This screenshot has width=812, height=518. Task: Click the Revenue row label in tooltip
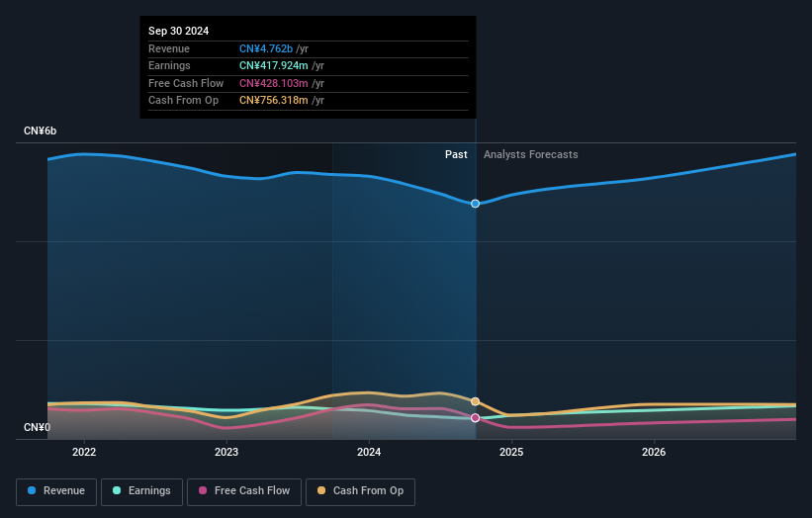point(169,48)
